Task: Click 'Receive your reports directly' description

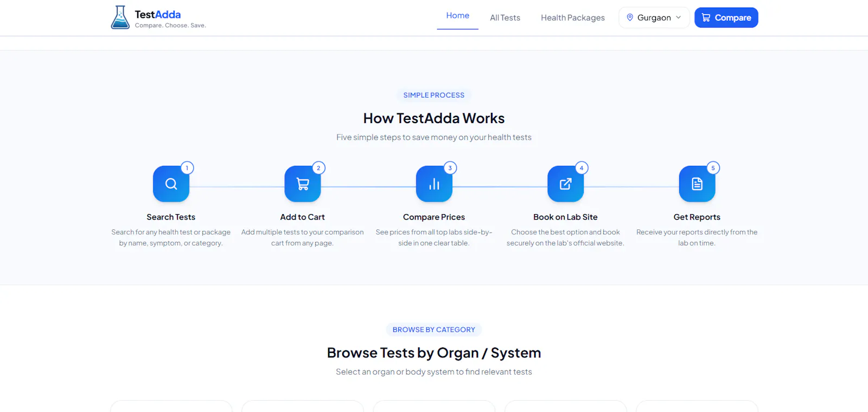Action: [x=697, y=237]
